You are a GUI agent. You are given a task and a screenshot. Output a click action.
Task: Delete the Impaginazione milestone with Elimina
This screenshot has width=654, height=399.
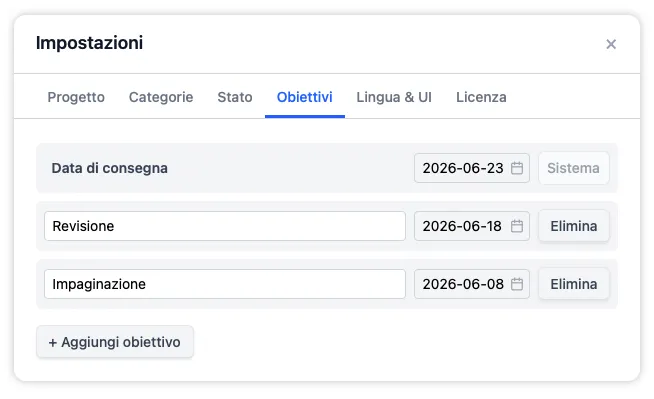point(574,284)
